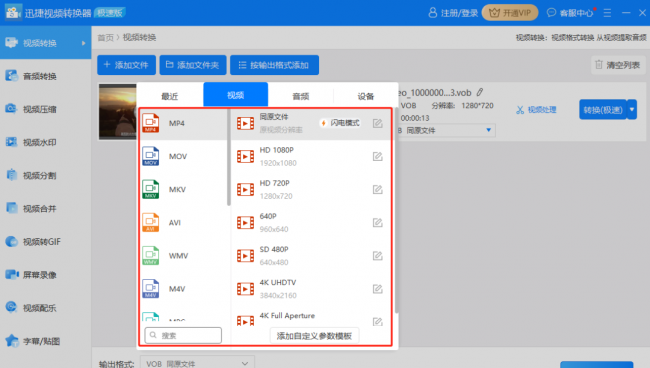Select the MP4 format icon

(150, 123)
